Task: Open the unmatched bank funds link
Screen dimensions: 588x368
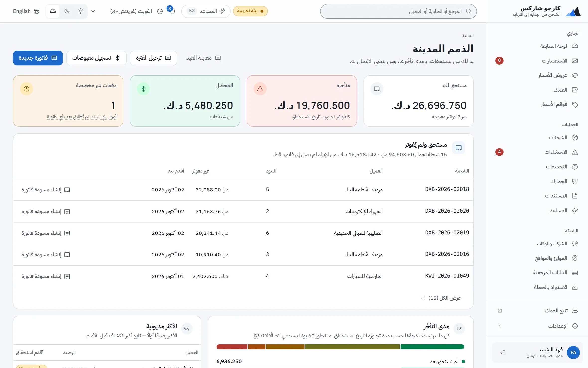Action: point(81,117)
